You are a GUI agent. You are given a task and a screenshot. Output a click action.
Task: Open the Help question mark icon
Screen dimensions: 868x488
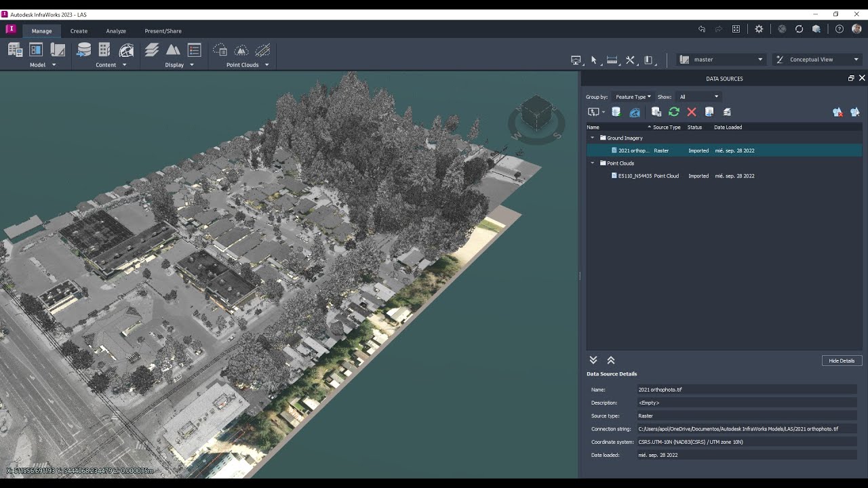[x=840, y=29]
